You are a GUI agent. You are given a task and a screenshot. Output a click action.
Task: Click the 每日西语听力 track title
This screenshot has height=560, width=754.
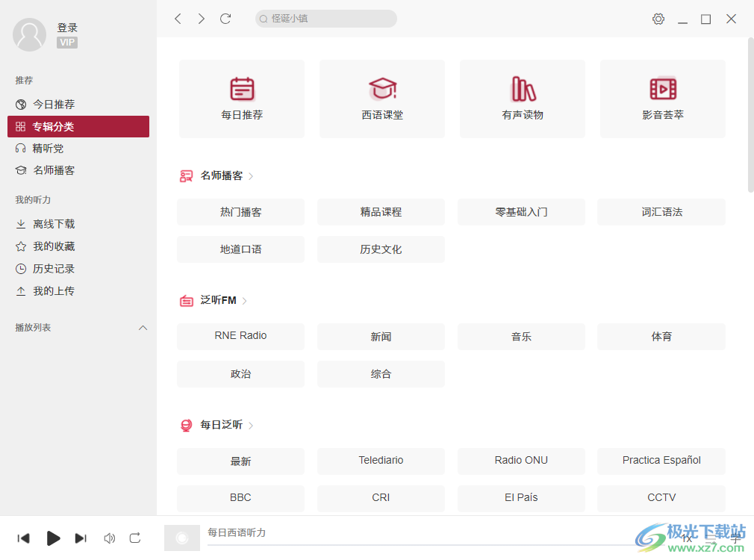pyautogui.click(x=237, y=532)
